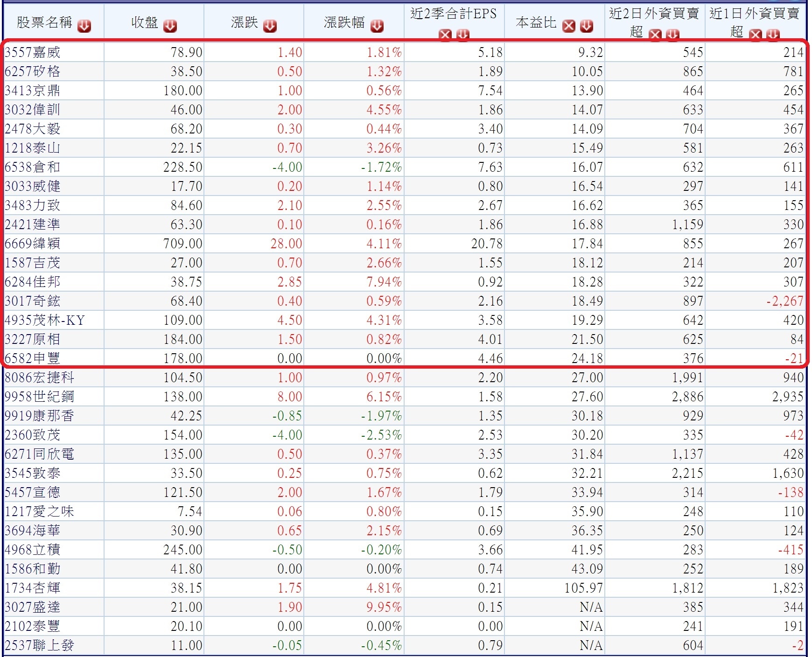Open stock 6257矽格

(x=33, y=71)
